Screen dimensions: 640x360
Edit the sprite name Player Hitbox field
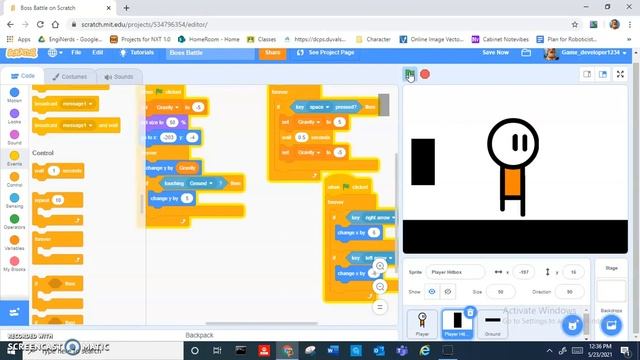coord(455,272)
